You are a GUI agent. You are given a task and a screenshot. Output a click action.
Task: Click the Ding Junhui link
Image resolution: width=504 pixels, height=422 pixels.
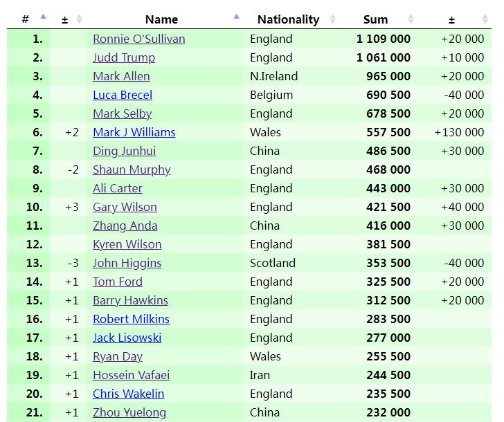(125, 151)
